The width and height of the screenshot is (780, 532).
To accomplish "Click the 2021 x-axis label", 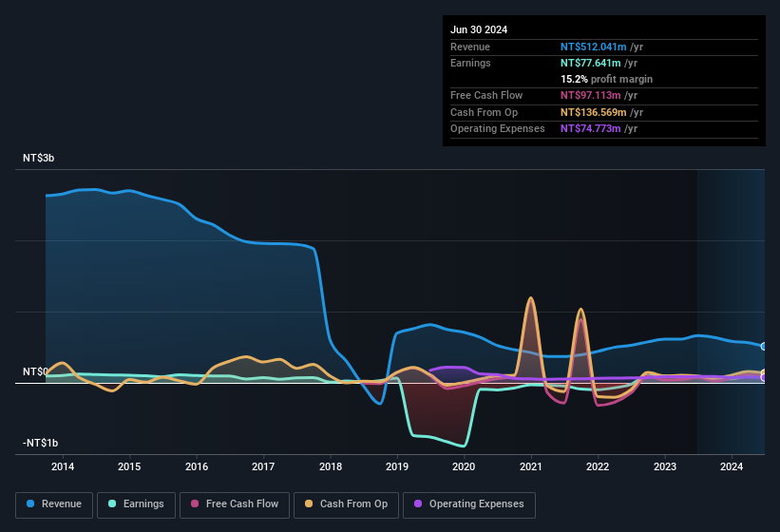I will tap(531, 466).
